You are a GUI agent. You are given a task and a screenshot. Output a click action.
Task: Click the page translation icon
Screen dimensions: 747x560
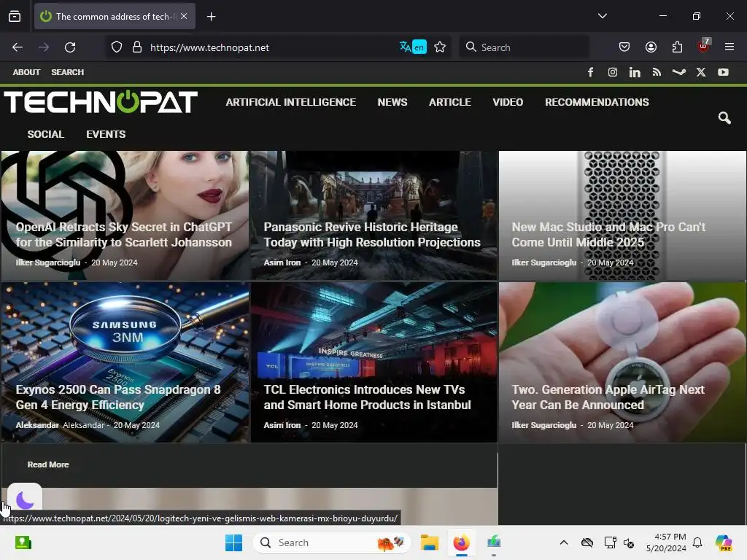[x=413, y=47]
